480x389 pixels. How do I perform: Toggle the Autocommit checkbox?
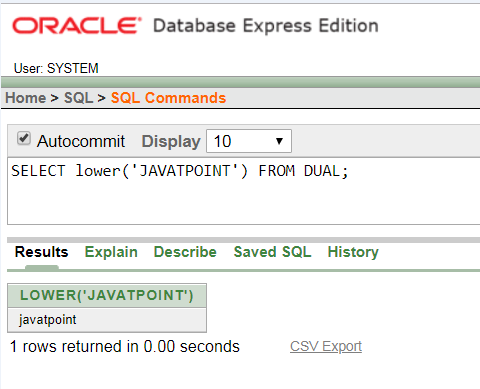pos(24,138)
